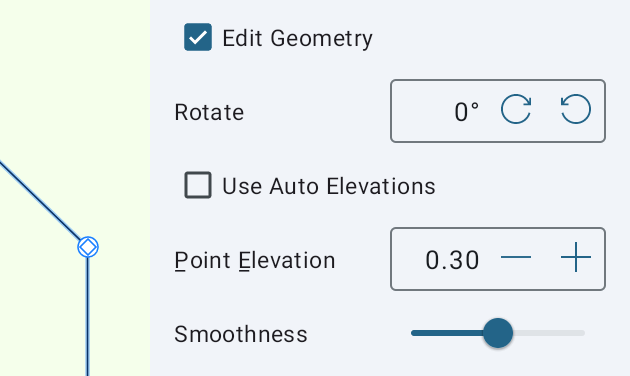This screenshot has height=376, width=630.
Task: Uncheck the Edit Geometry checkbox
Action: click(x=198, y=37)
